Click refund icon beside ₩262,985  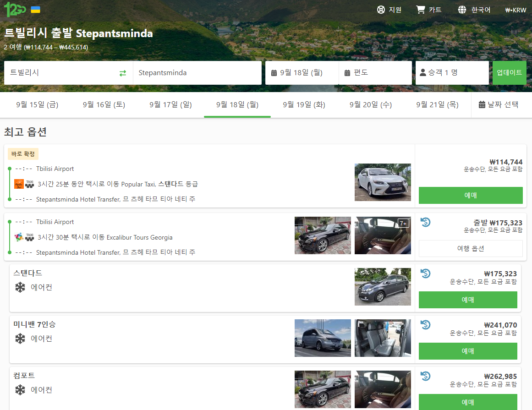(426, 376)
